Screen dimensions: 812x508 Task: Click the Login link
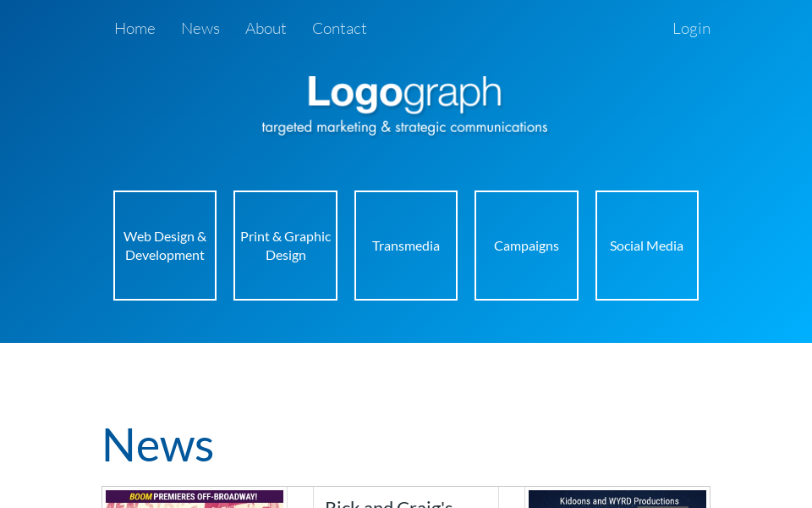(x=691, y=28)
